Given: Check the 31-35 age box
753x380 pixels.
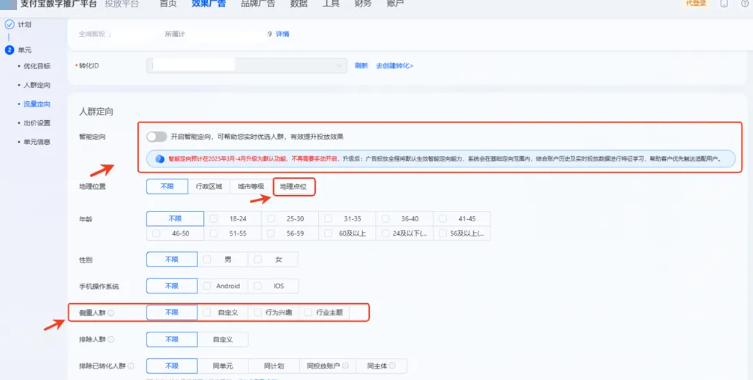Looking at the screenshot, I should click(328, 219).
